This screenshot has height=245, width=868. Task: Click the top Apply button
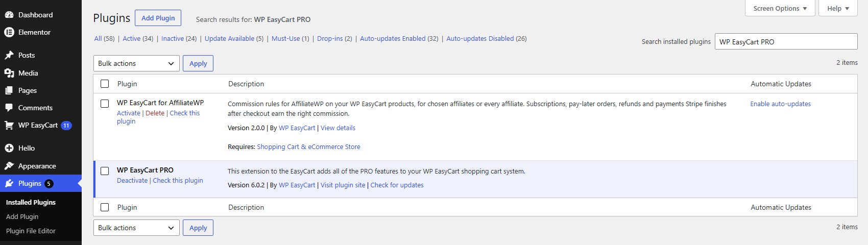point(198,63)
